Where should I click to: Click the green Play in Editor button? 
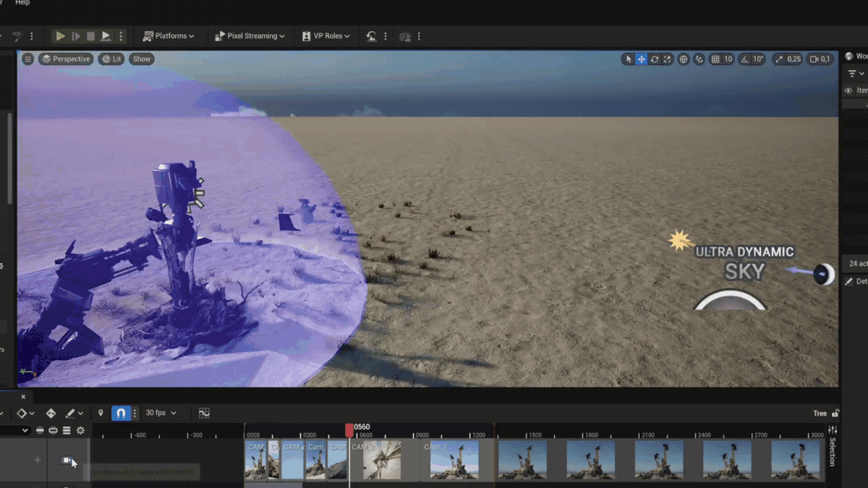[x=61, y=36]
